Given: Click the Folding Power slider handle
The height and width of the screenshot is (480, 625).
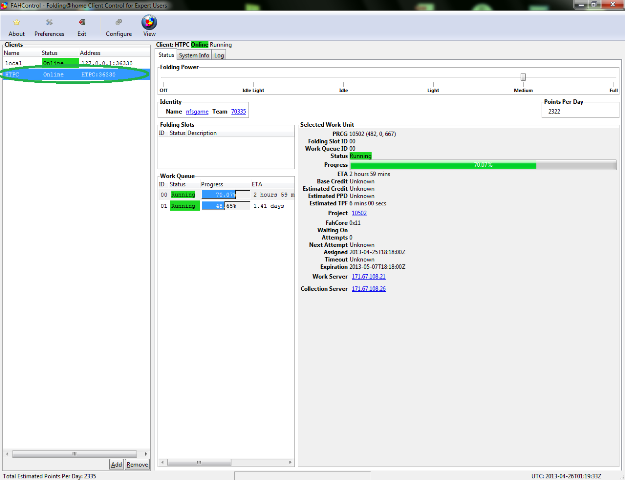Looking at the screenshot, I should coord(523,77).
